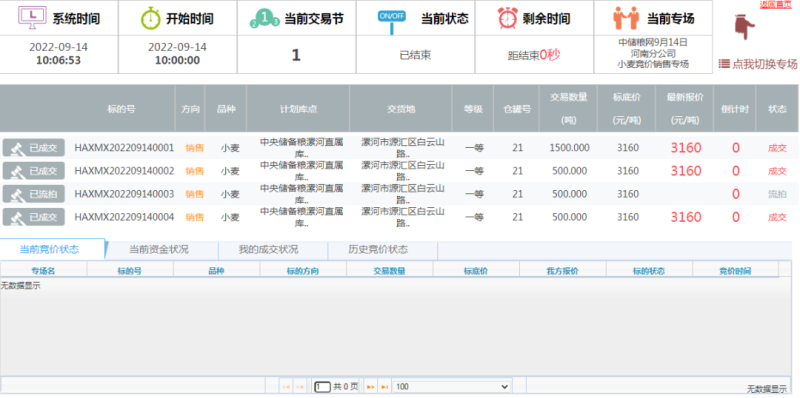The image size is (800, 398).
Task: Click the lower grid 交易数量 column header
Action: (389, 271)
